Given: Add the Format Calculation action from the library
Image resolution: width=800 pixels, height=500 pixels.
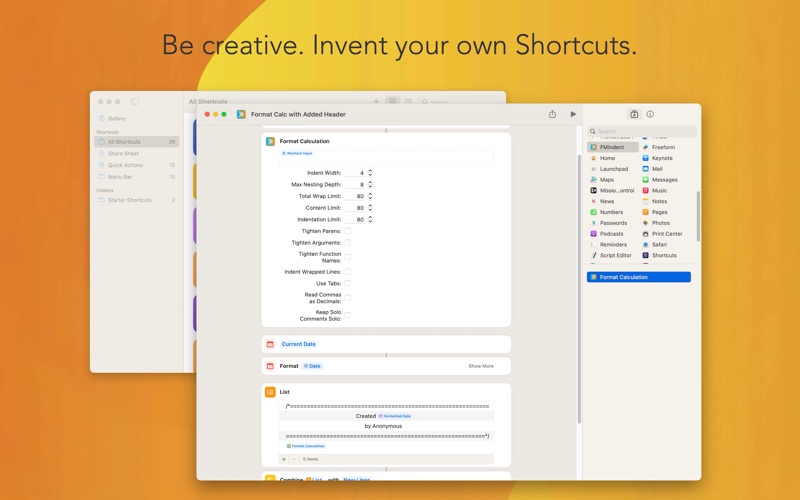Looking at the screenshot, I should pyautogui.click(x=639, y=277).
